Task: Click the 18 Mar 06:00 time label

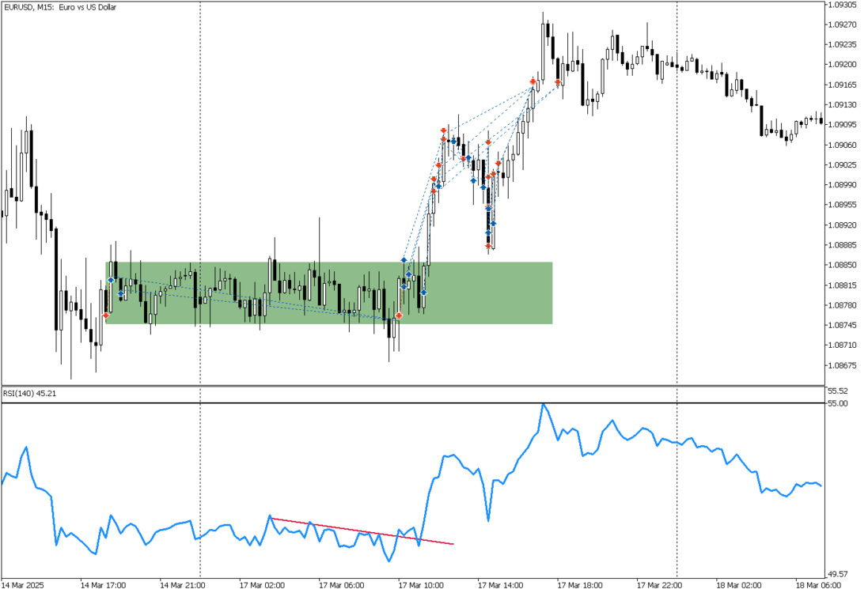Action: (x=818, y=585)
